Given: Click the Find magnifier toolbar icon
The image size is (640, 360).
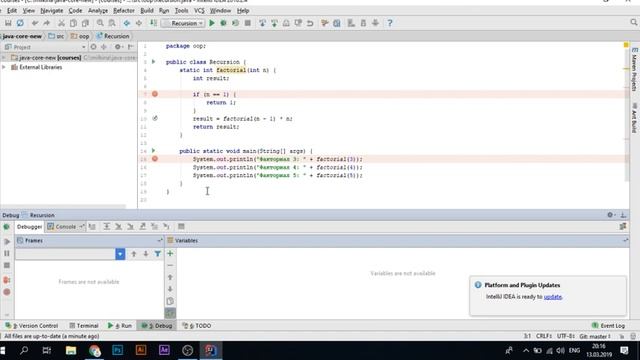Looking at the screenshot, I should [100, 23].
